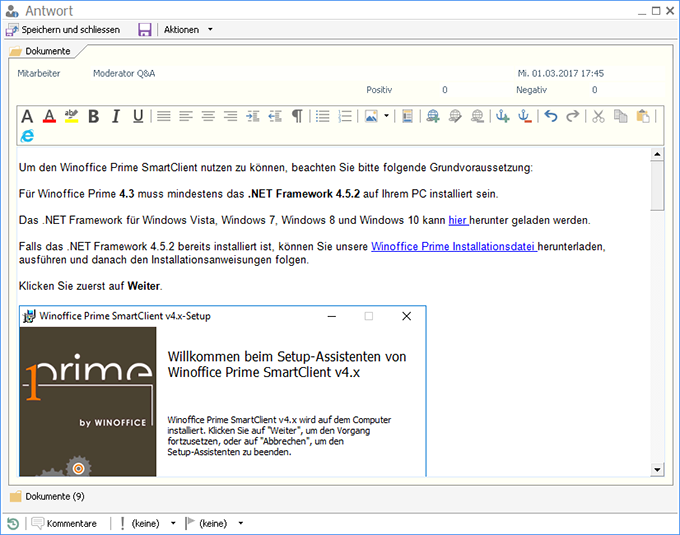The height and width of the screenshot is (535, 680).
Task: Insert a numbered list
Action: pyautogui.click(x=345, y=116)
